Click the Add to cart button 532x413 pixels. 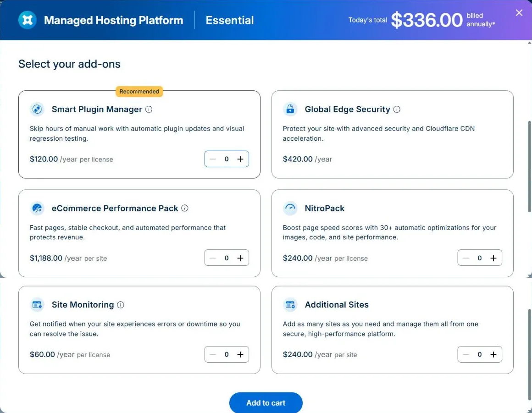click(x=266, y=402)
